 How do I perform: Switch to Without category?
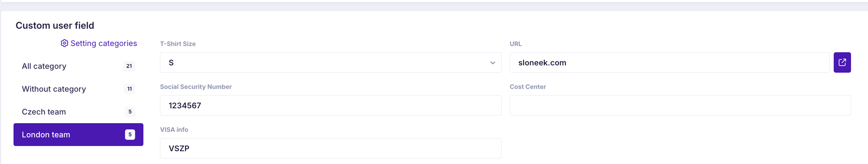tap(78, 89)
